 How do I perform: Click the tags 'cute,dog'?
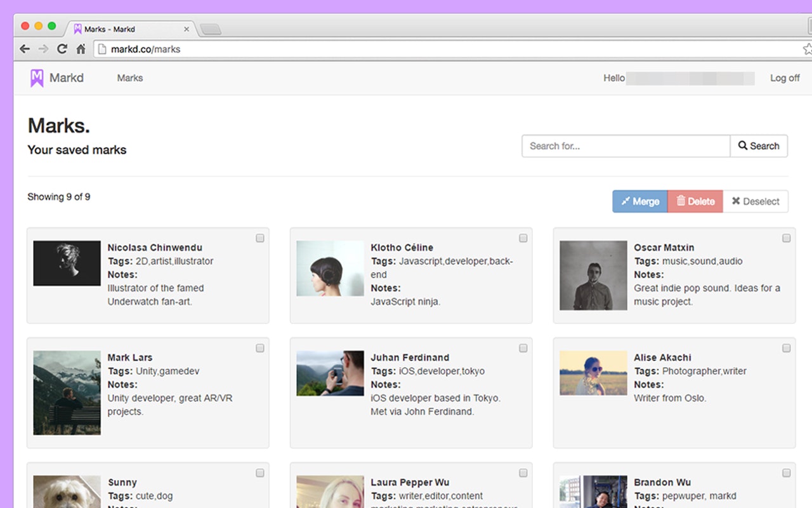tap(154, 496)
